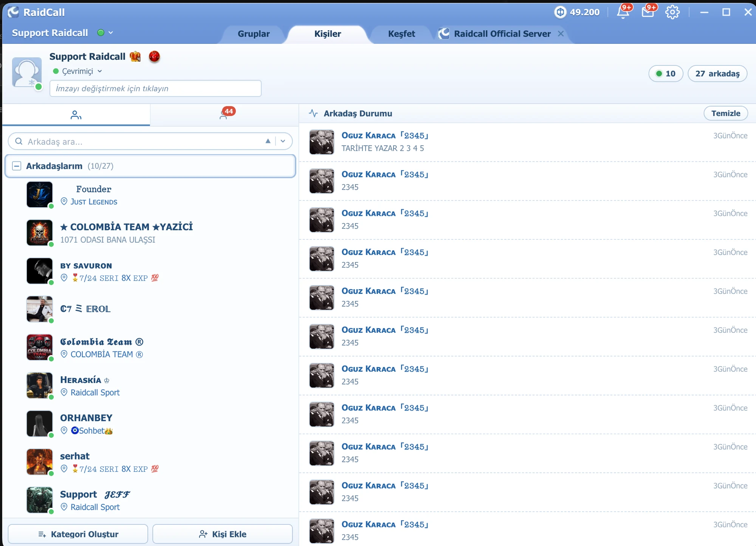Click the 10 online friends counter
Screen dimensions: 756x546
coord(666,73)
